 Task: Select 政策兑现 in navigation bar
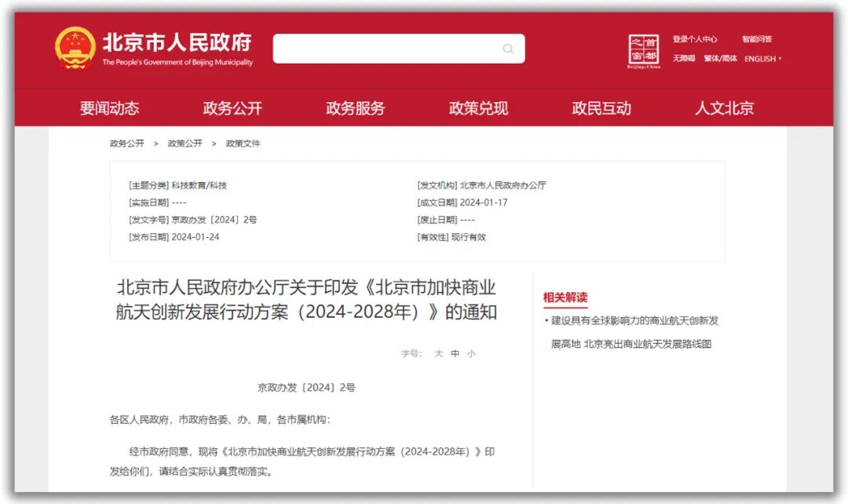tap(478, 108)
